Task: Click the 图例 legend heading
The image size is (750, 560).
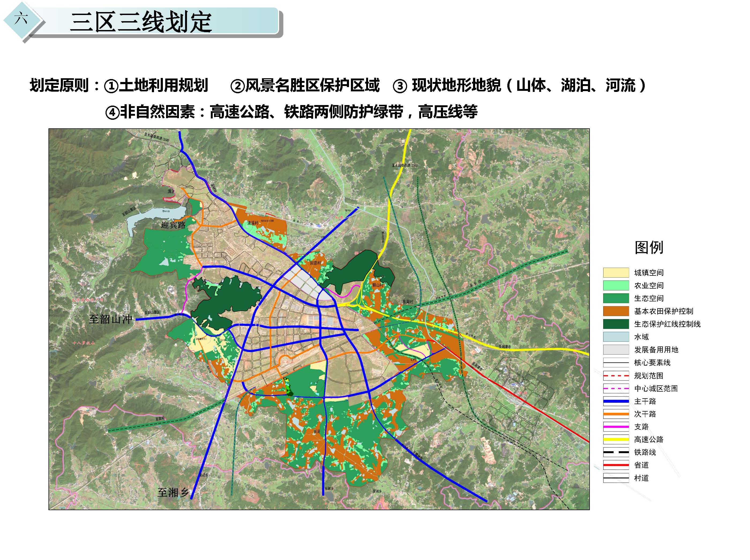Action: point(649,247)
